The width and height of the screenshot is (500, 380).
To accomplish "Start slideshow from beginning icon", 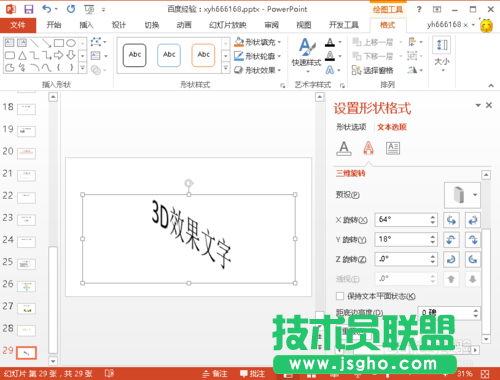I will 89,9.
